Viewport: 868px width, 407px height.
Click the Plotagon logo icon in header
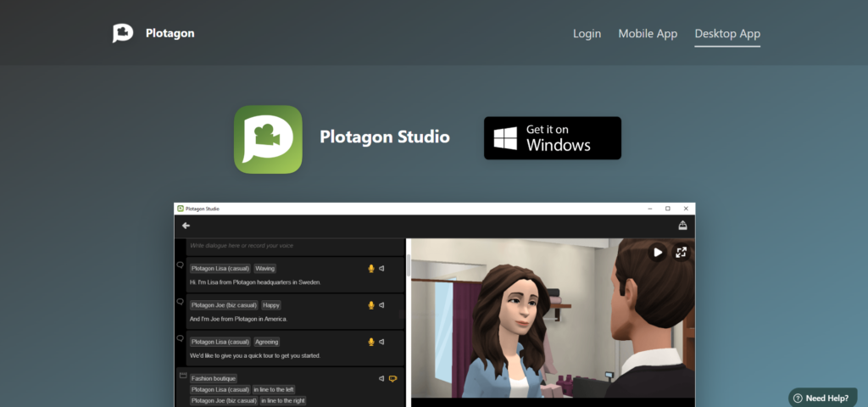[123, 33]
